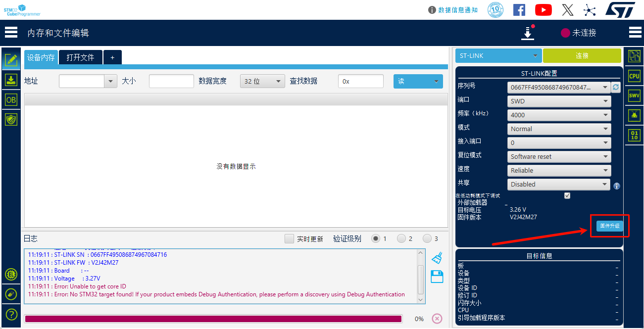Viewport: 644px width, 329px height.
Task: Uncheck the low-power debug checkbox
Action: [x=567, y=195]
